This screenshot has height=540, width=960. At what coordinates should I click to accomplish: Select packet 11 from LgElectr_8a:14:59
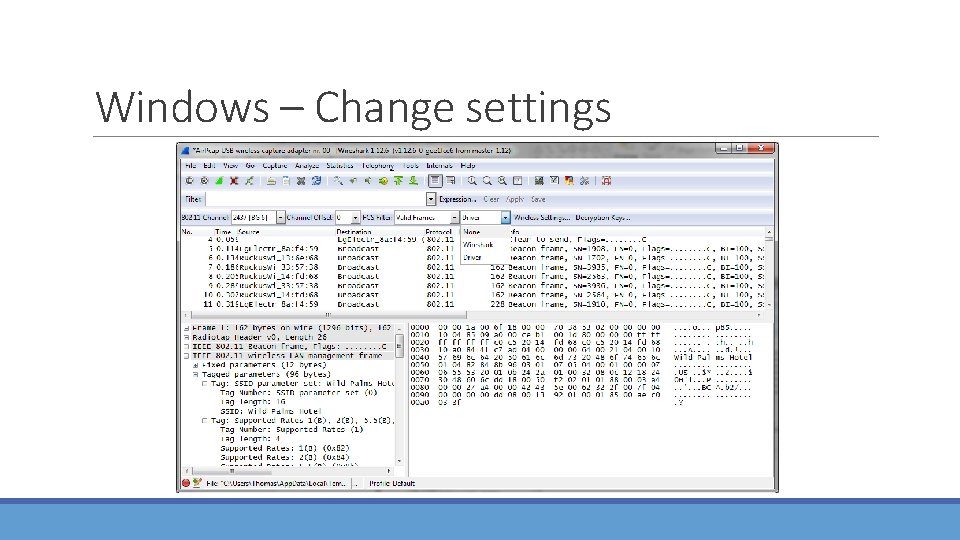pyautogui.click(x=474, y=304)
